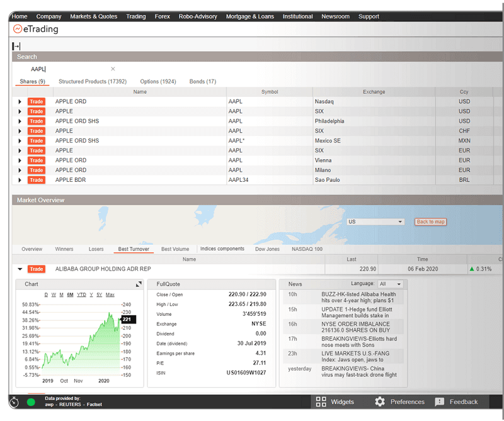Switch to the Losers tab
This screenshot has height=421, width=504.
coord(96,249)
